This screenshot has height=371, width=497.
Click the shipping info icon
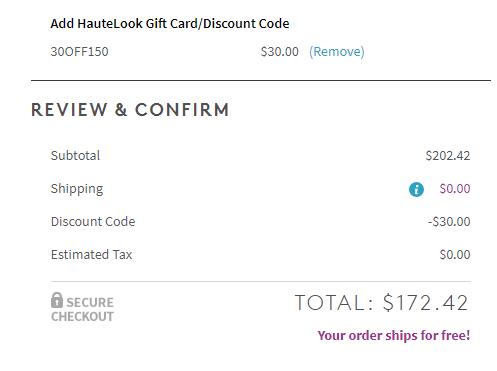[x=416, y=189]
